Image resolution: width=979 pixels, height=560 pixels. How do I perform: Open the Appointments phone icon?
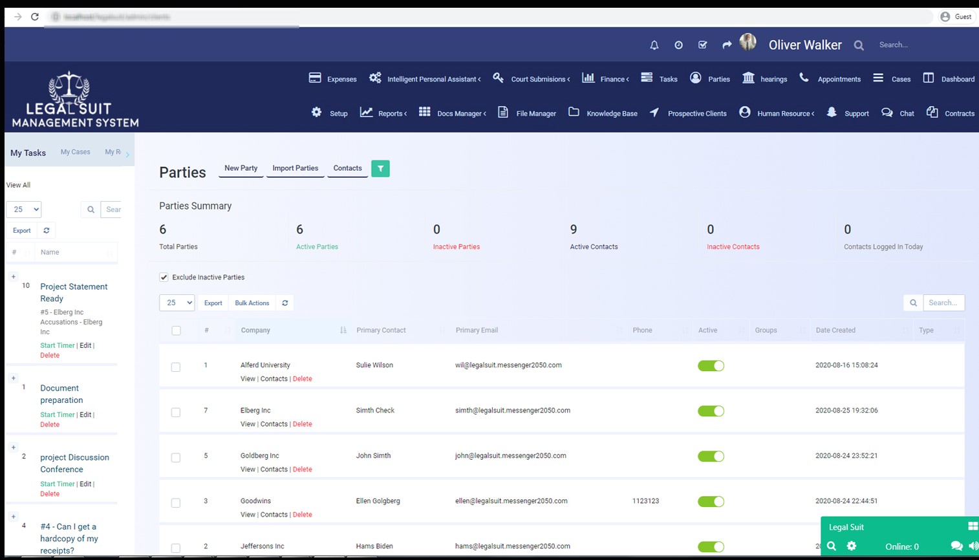tap(804, 78)
